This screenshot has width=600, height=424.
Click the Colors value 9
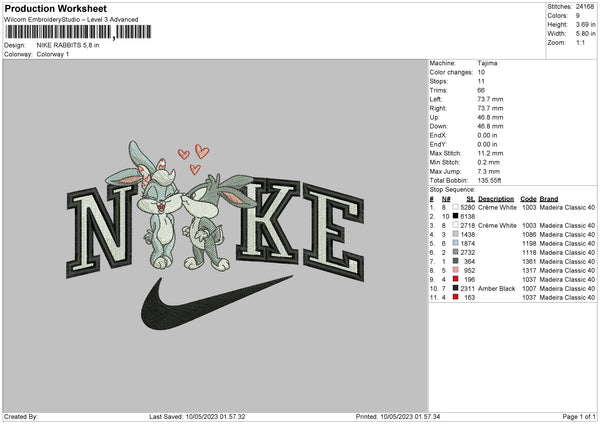pyautogui.click(x=578, y=16)
